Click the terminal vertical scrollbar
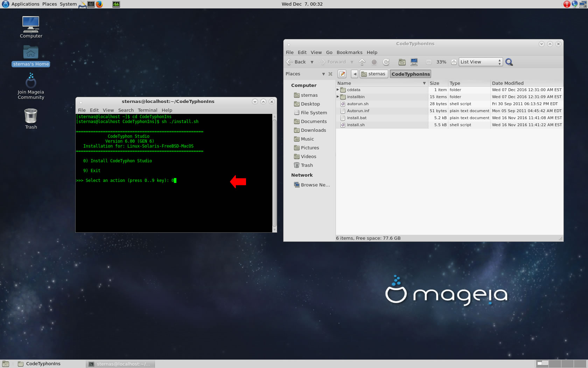Viewport: 588px width, 368px height. pyautogui.click(x=274, y=173)
